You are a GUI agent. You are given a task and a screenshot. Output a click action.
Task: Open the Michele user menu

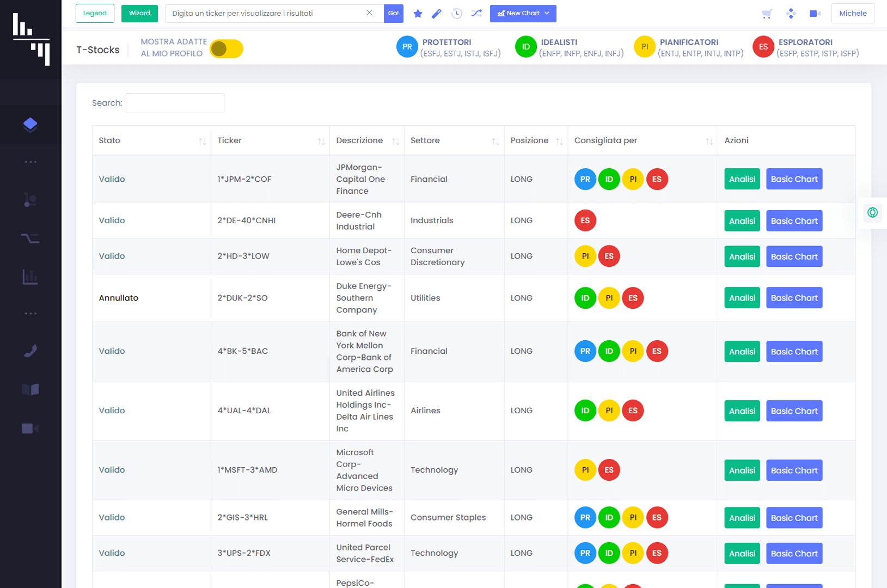coord(852,14)
